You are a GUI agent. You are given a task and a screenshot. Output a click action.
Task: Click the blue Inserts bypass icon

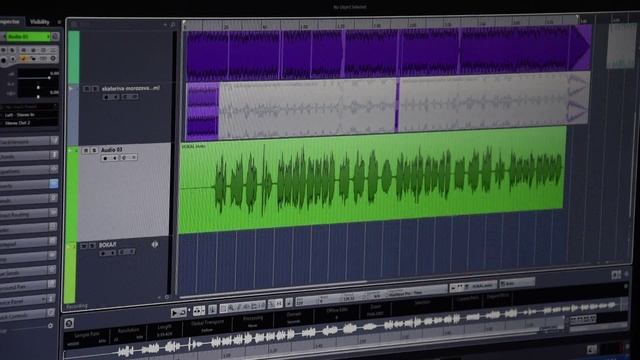tap(53, 184)
